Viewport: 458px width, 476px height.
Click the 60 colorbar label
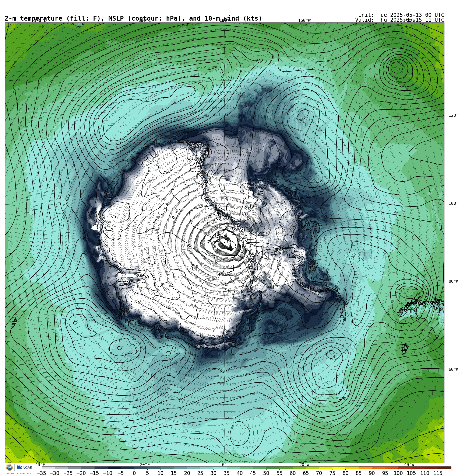(x=293, y=473)
